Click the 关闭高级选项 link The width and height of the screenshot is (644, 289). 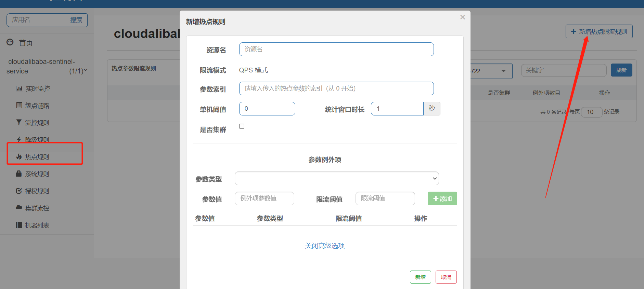tap(325, 246)
